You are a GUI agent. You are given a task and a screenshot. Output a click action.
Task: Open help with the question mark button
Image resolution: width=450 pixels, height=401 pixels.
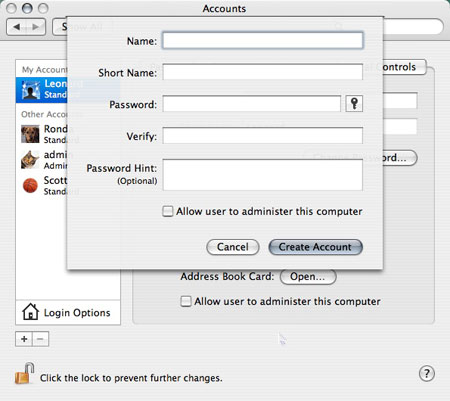coord(427,373)
